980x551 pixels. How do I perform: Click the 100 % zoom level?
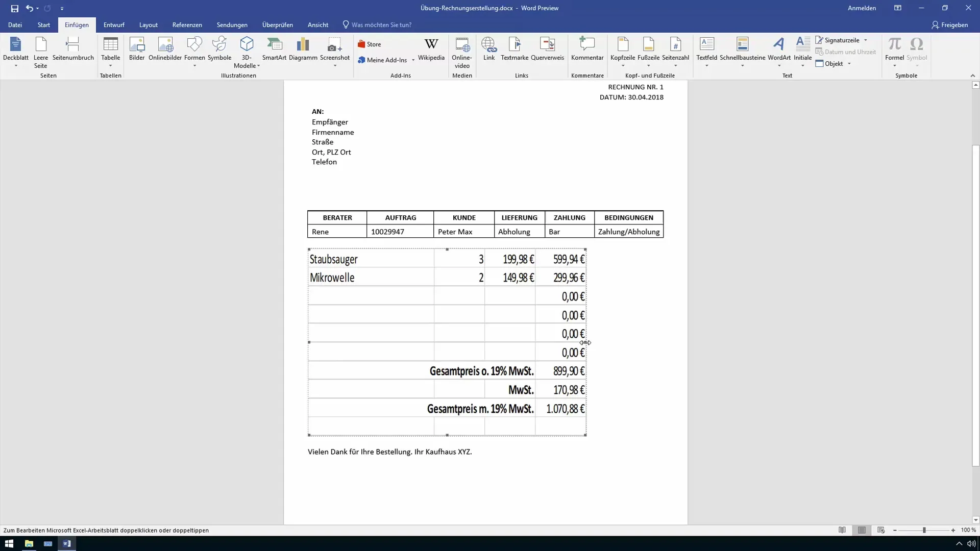click(968, 530)
